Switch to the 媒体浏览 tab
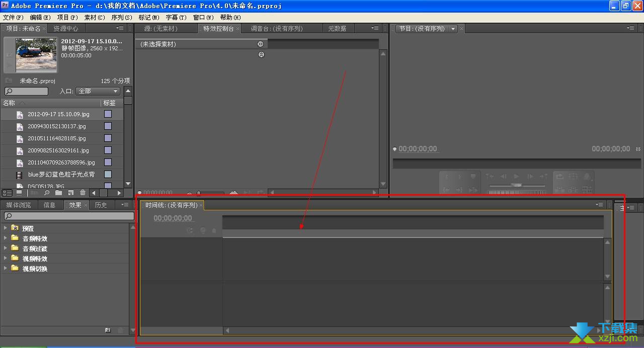This screenshot has height=348, width=644. [19, 205]
